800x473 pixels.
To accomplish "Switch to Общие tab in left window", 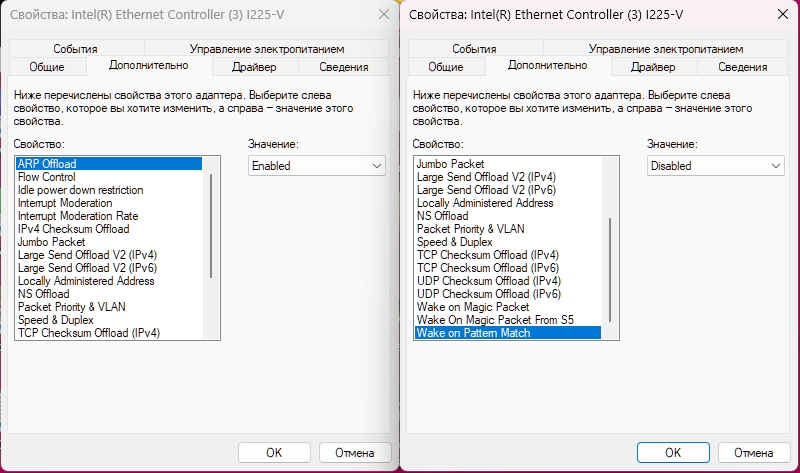I will point(47,67).
